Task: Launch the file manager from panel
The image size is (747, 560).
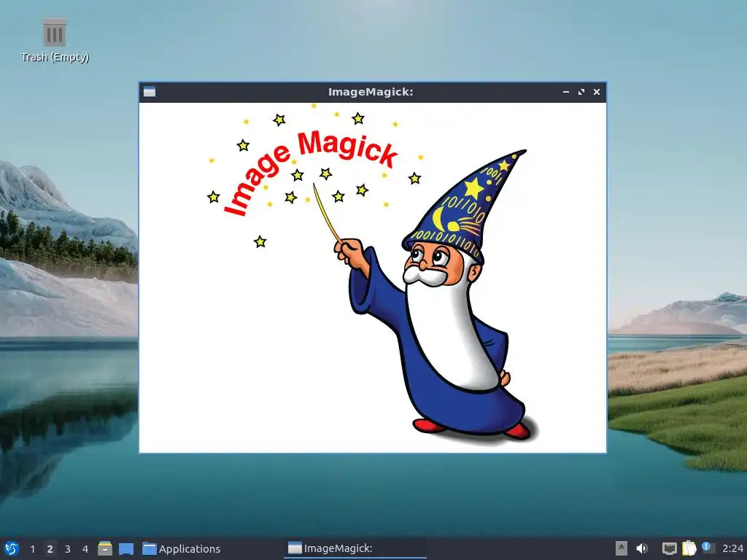Action: click(x=105, y=548)
